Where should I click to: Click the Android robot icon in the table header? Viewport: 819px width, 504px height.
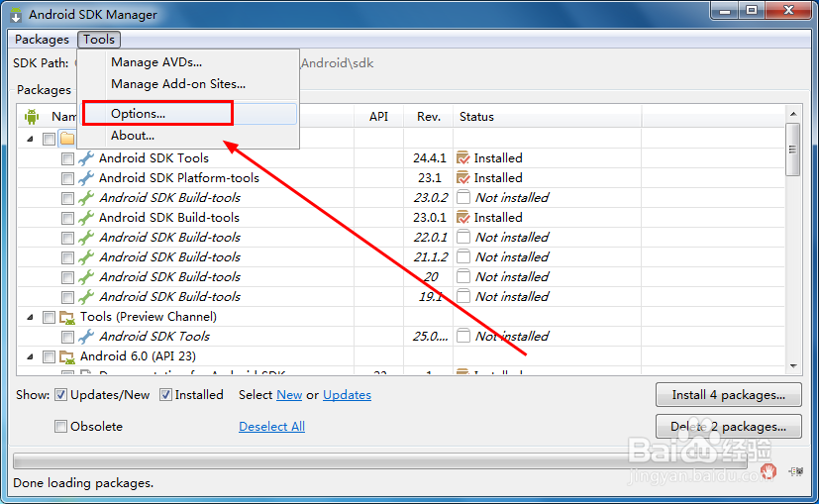(x=32, y=117)
